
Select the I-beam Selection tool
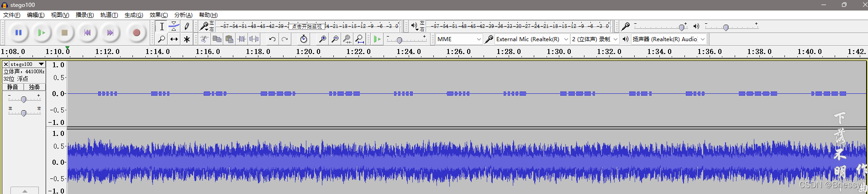pos(162,27)
